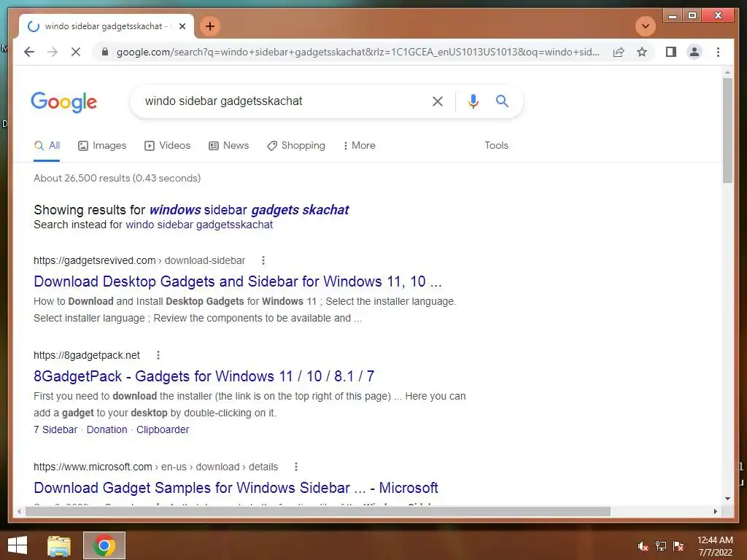Open options for microsoft.com result
The width and height of the screenshot is (747, 560).
(296, 467)
